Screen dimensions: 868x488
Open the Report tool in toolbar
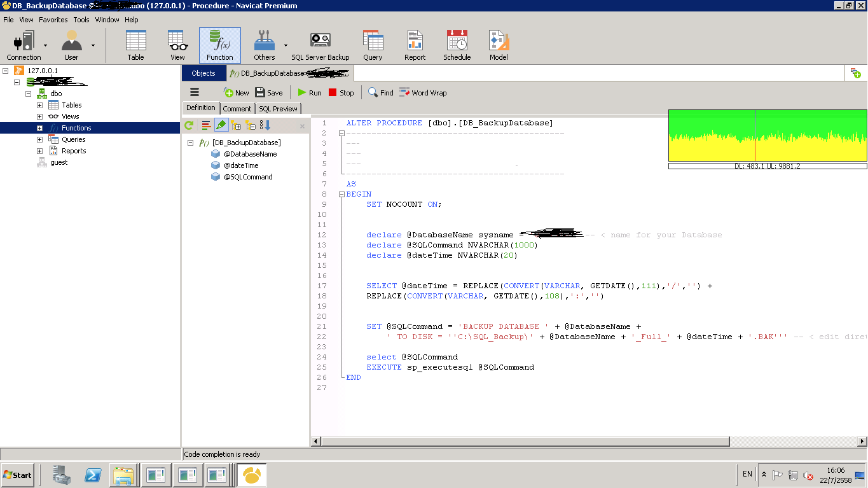point(415,45)
